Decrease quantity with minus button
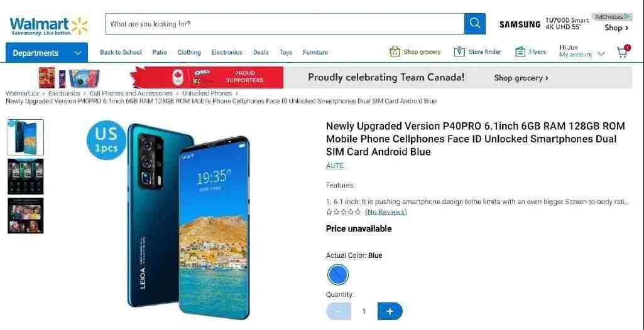Viewport: 644px width, 330px height. 339,311
